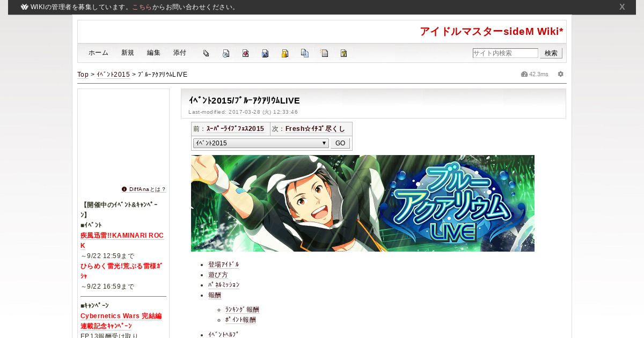Click the Last-modified 2017-03-28 timestamp text

pos(243,112)
